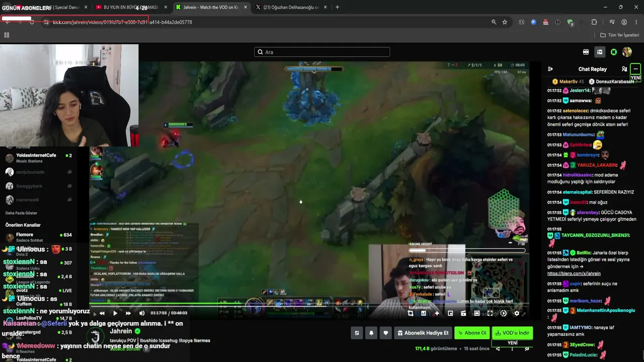Viewport: 644px width, 362px height.
Task: Open the clip crop tool in player
Action: coord(411,313)
